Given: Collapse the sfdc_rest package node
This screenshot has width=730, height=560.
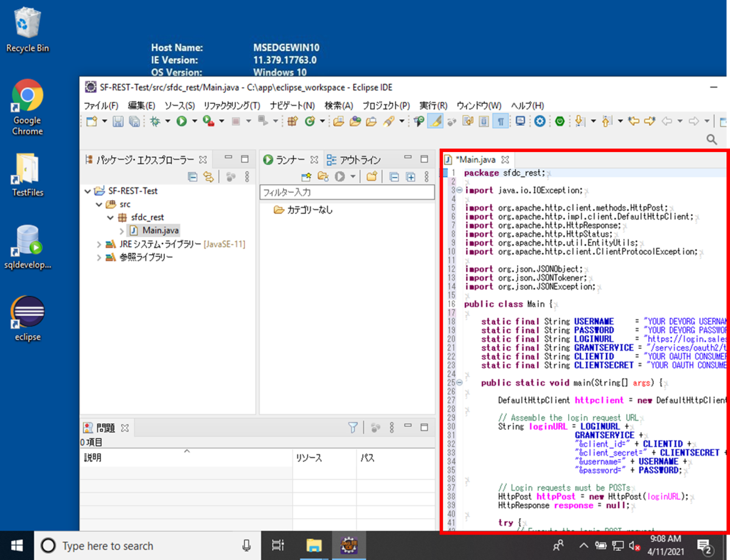Looking at the screenshot, I should 110,218.
